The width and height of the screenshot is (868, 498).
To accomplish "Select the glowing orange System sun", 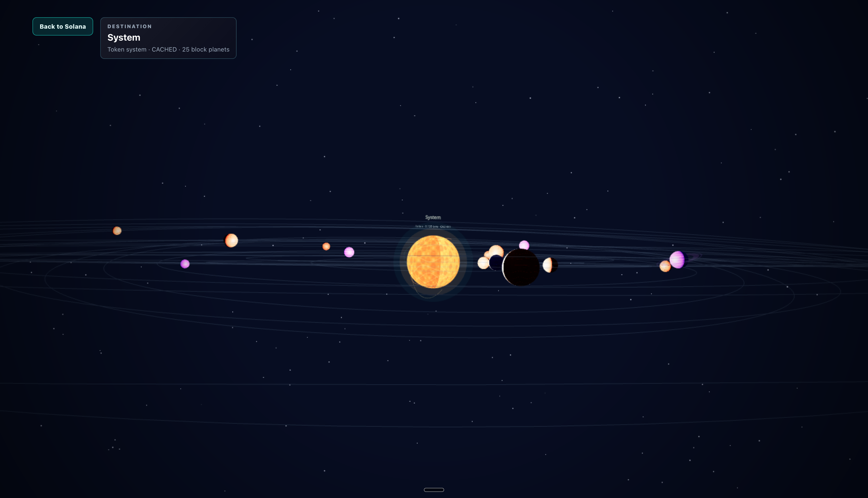I will 433,262.
